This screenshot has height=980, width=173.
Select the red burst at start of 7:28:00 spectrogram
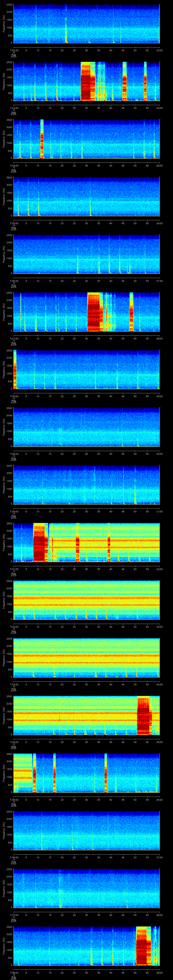click(x=15, y=369)
